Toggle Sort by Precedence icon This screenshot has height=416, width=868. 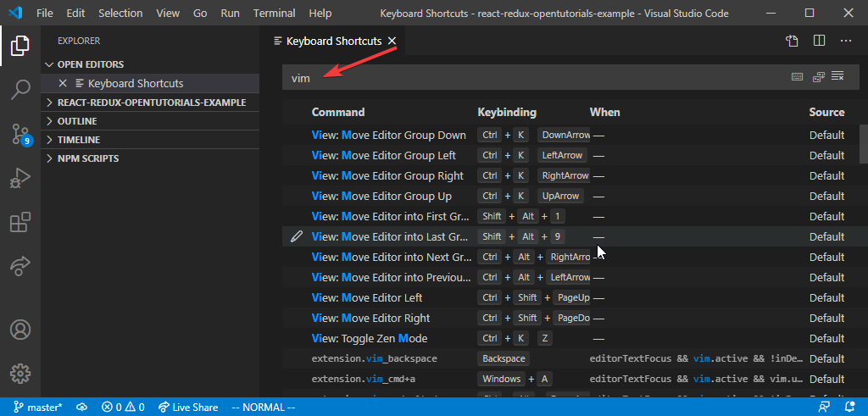coord(819,77)
